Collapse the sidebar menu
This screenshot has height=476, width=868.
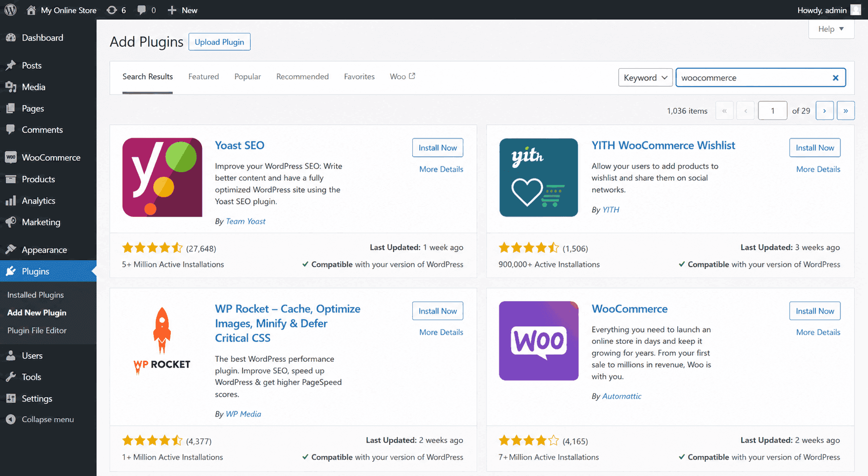click(48, 419)
